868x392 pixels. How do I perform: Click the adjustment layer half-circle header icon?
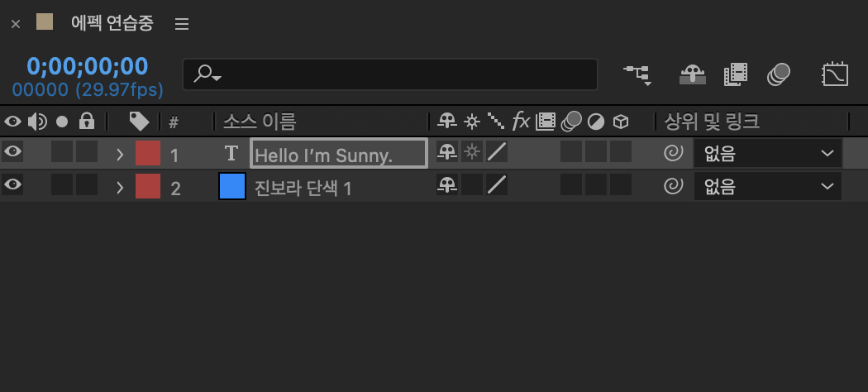coord(596,122)
